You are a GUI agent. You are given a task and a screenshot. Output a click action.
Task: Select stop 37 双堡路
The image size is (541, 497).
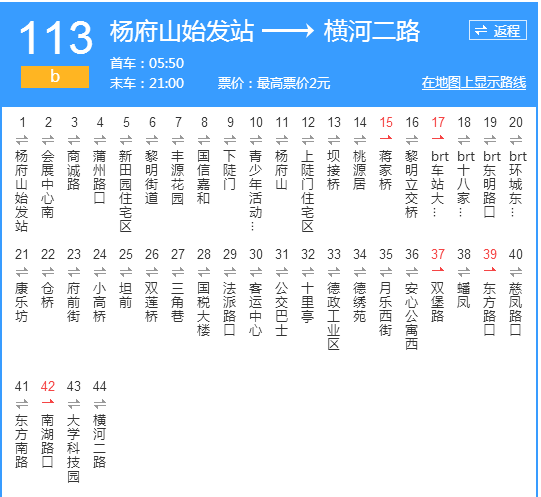click(x=437, y=302)
